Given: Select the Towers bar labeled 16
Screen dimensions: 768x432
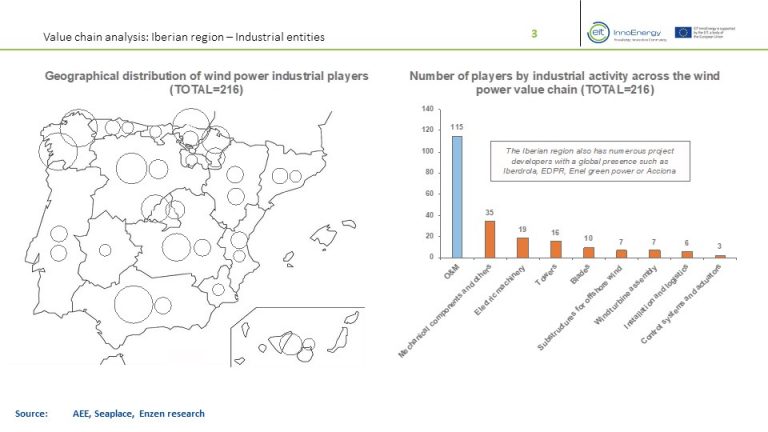Looking at the screenshot, I should tap(556, 248).
